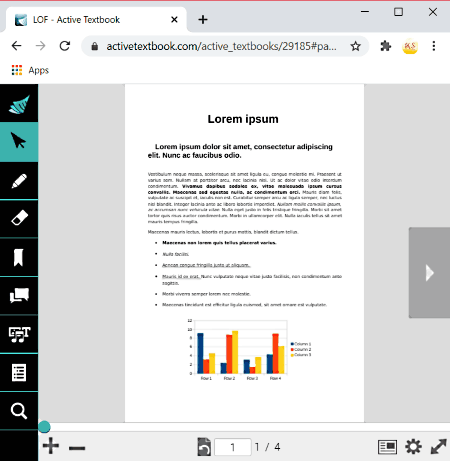The width and height of the screenshot is (450, 461).
Task: Open the Chrome three-dot menu
Action: coord(434,46)
